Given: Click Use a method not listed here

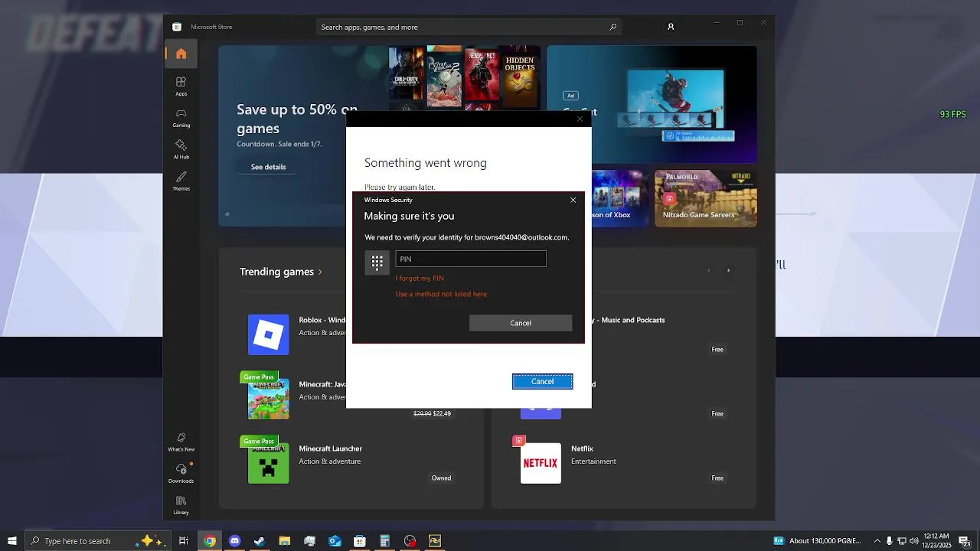Looking at the screenshot, I should 441,294.
